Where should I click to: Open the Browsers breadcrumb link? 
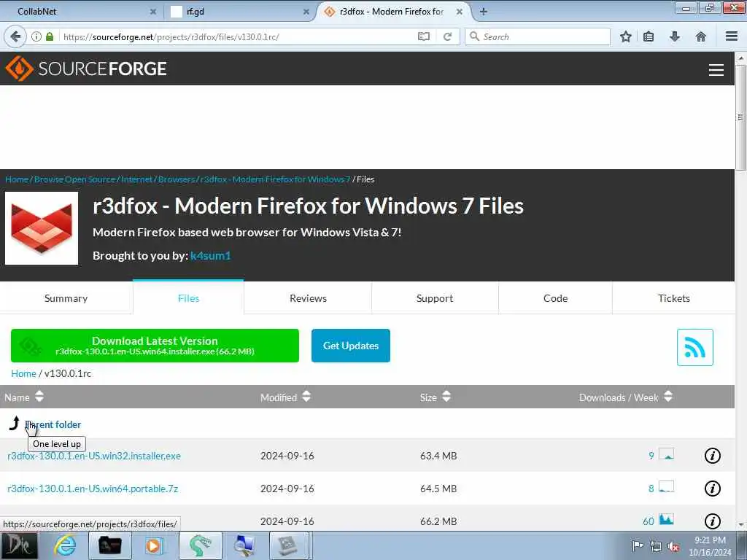[x=177, y=179]
